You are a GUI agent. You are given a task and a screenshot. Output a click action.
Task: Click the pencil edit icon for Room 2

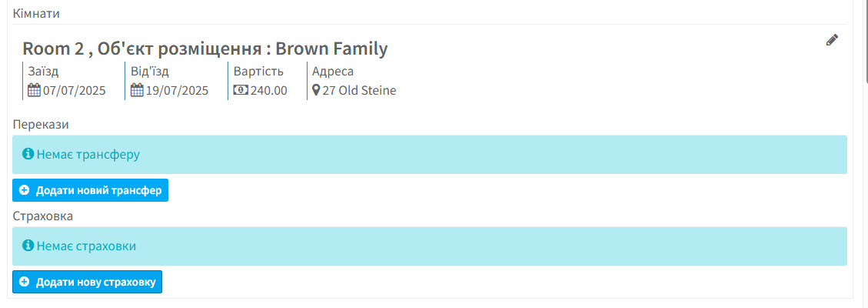point(832,40)
